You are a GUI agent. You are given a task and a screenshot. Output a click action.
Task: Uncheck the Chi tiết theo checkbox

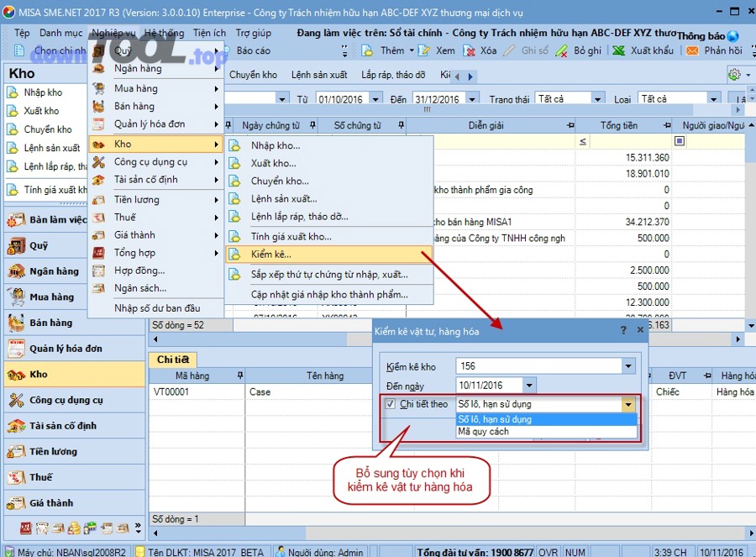(x=390, y=404)
